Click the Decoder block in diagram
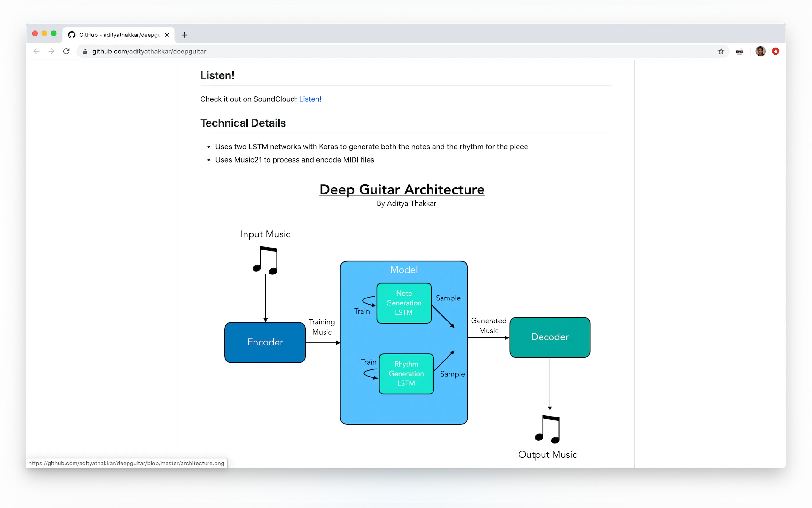The image size is (812, 508). point(550,337)
